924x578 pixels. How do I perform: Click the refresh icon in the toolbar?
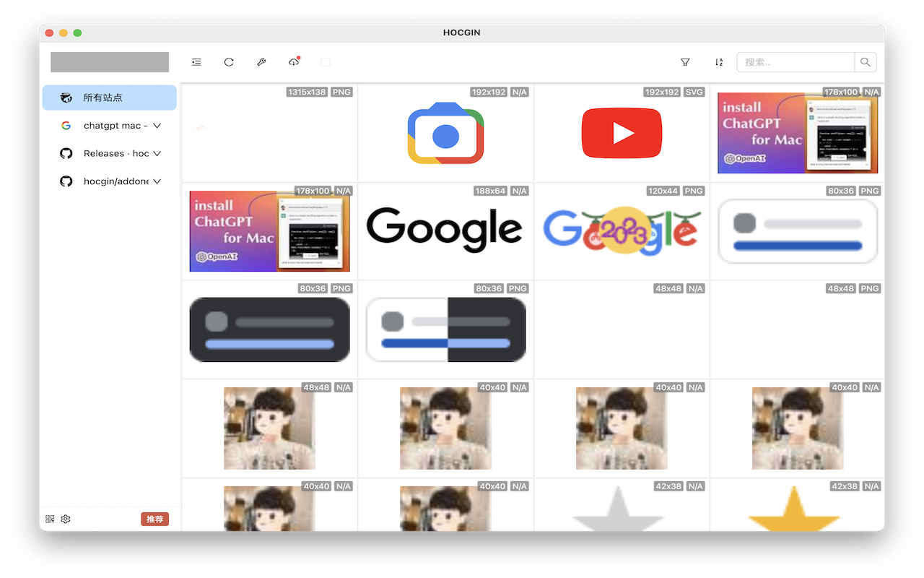(229, 62)
